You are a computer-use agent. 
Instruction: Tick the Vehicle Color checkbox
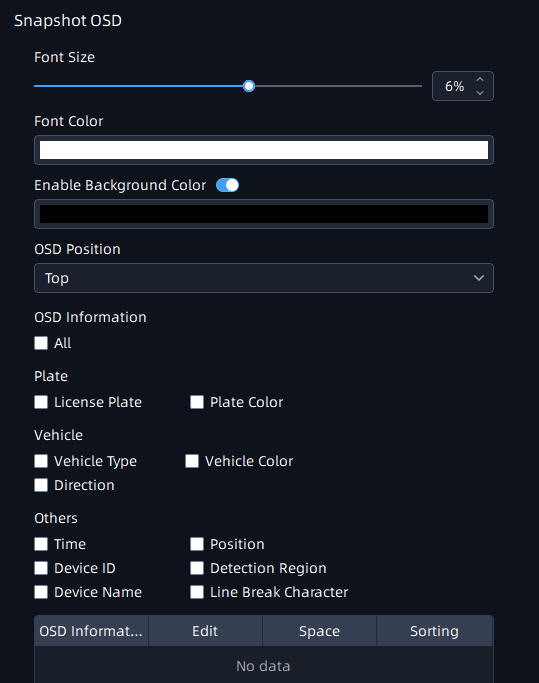(x=192, y=461)
